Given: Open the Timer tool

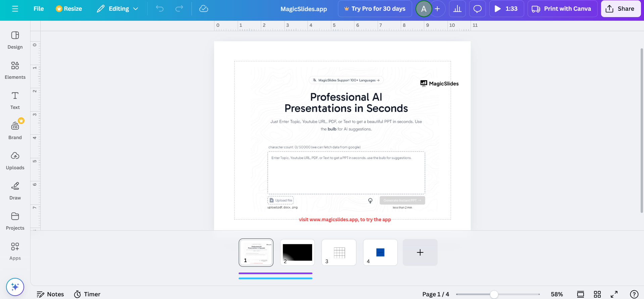Looking at the screenshot, I should (87, 294).
